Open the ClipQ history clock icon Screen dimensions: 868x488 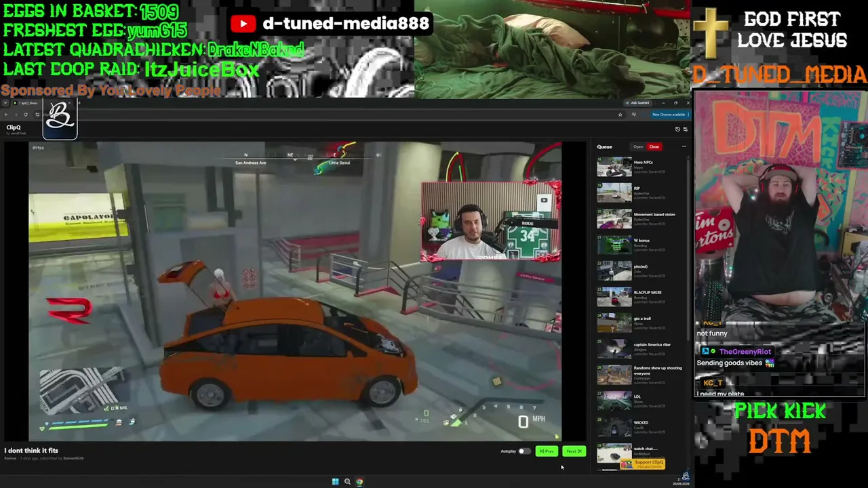[x=677, y=129]
